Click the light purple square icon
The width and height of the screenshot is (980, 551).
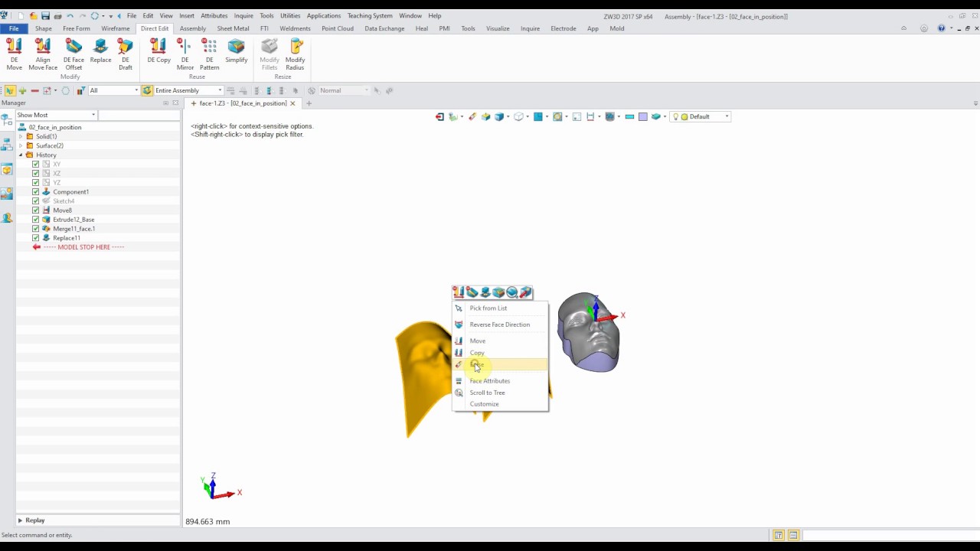tap(643, 116)
